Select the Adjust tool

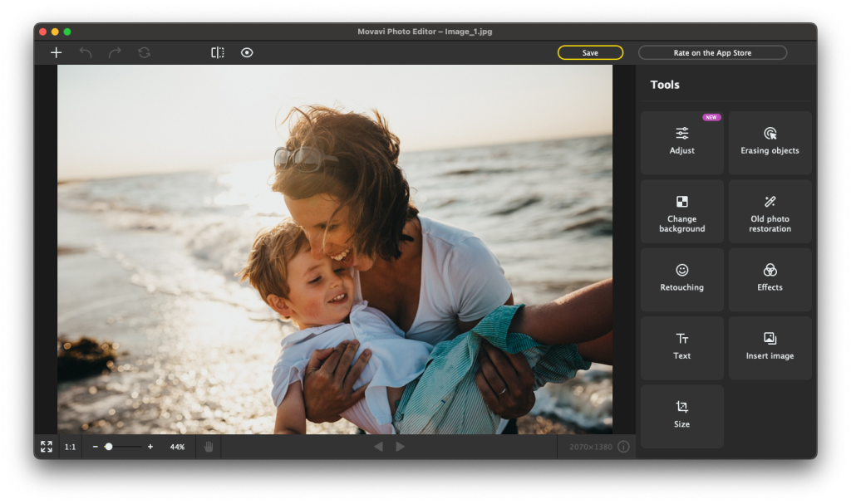681,142
